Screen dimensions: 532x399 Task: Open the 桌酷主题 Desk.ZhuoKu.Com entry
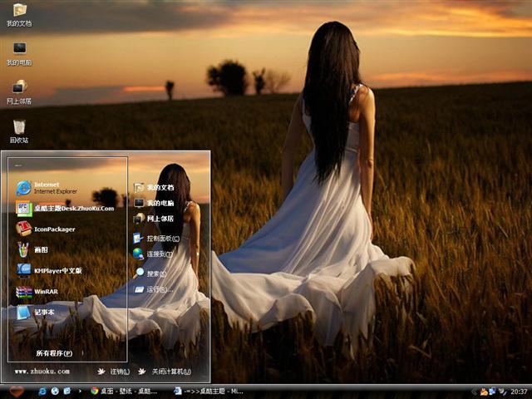coord(66,208)
